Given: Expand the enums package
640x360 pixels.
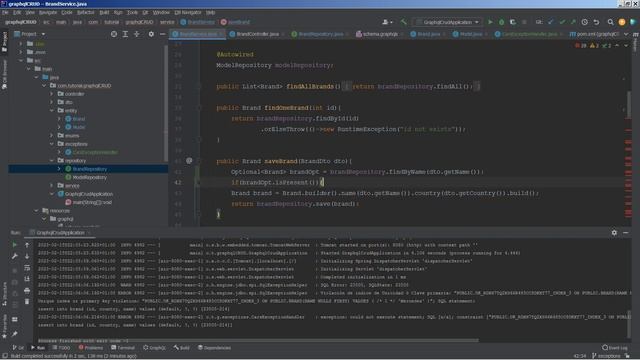Looking at the screenshot, I should pyautogui.click(x=52, y=136).
